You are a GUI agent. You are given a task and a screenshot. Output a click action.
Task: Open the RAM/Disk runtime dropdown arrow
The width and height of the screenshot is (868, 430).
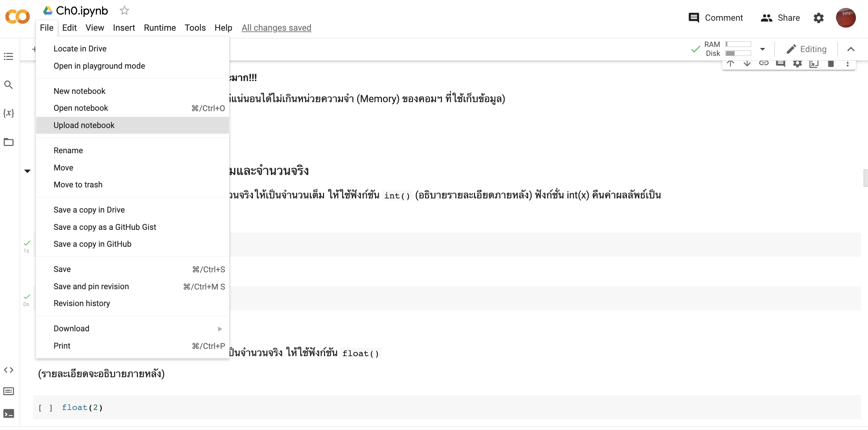point(763,49)
